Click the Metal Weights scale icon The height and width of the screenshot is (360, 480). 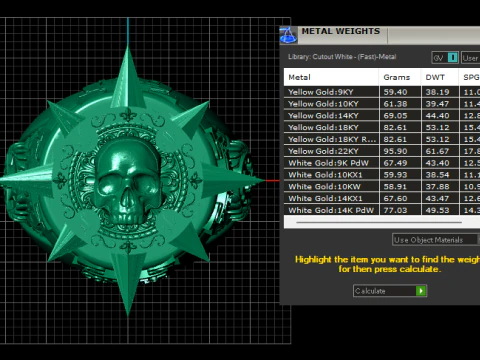288,35
